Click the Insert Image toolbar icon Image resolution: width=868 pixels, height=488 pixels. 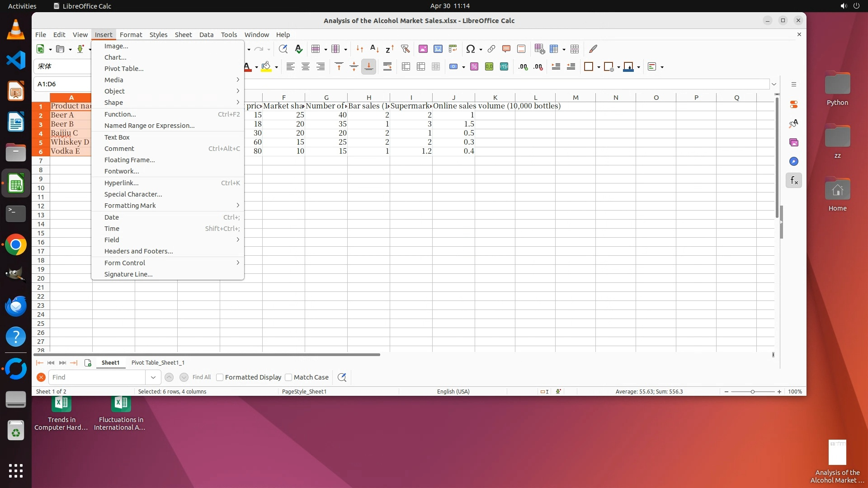[423, 49]
